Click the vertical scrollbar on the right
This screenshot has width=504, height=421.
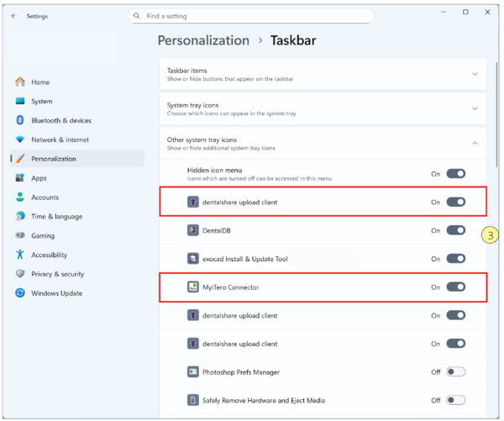[x=496, y=114]
